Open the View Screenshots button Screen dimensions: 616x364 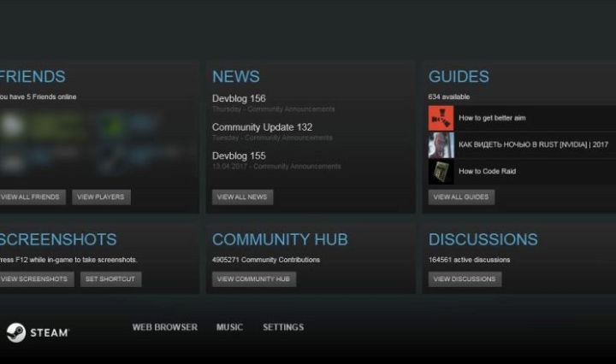35,279
